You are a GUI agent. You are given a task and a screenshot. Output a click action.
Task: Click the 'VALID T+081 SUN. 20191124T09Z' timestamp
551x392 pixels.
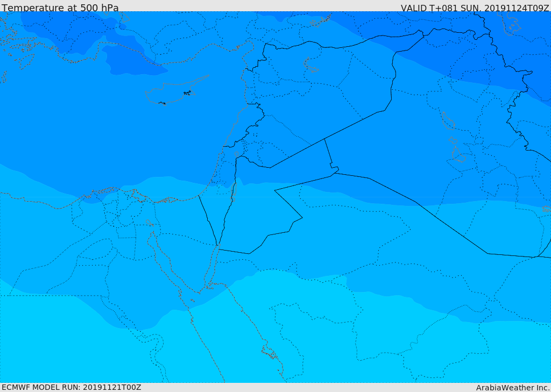point(475,8)
